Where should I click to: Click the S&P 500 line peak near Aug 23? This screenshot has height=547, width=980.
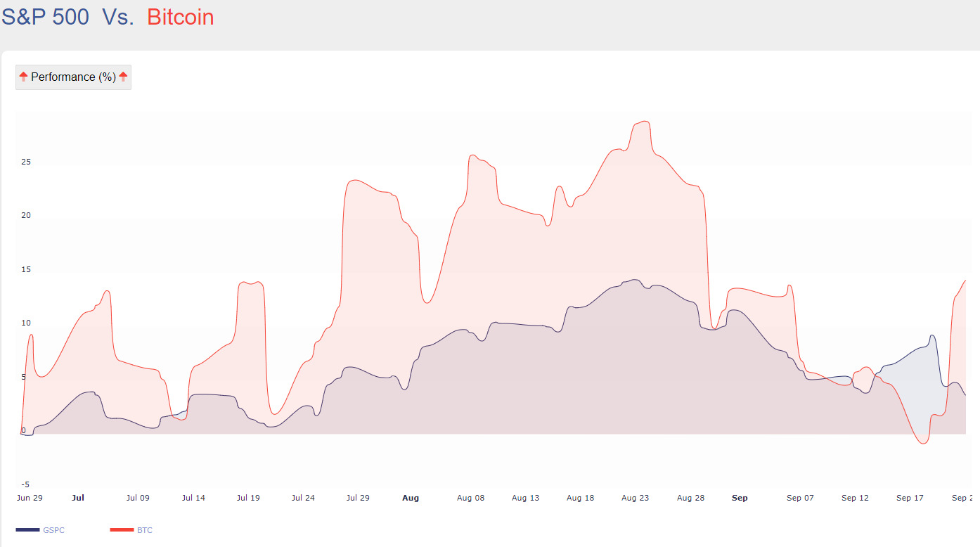634,280
